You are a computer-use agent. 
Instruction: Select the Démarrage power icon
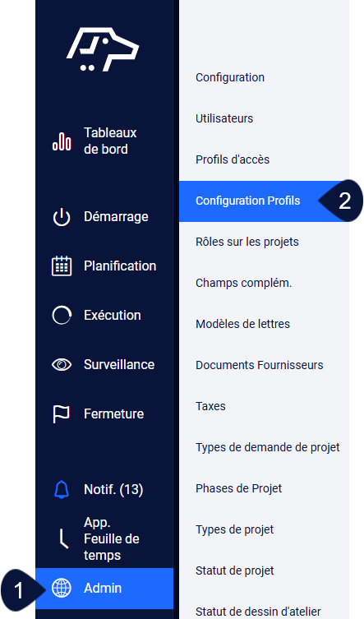pyautogui.click(x=62, y=217)
